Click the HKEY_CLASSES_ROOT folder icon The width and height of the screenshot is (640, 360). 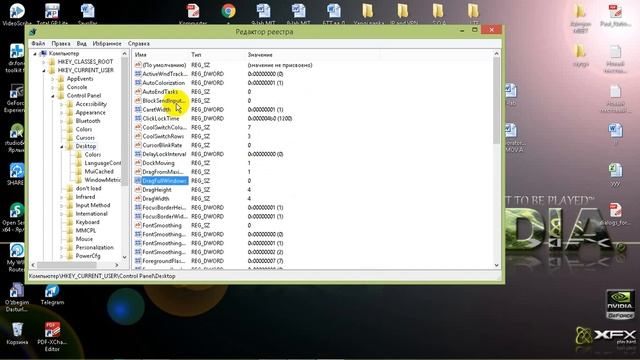coord(52,62)
